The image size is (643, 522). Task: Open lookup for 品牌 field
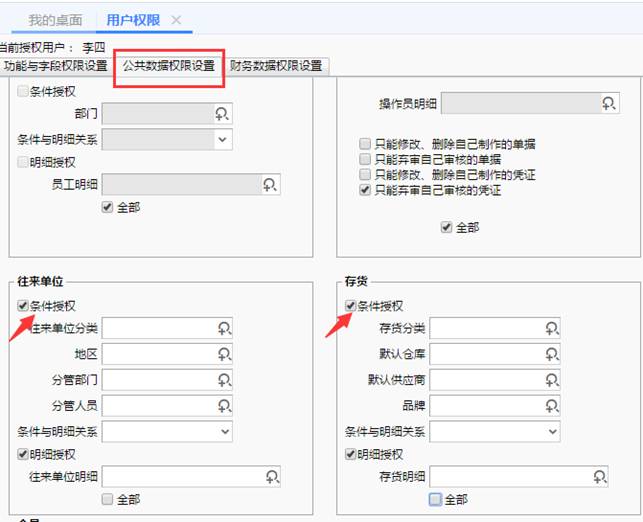coord(550,406)
